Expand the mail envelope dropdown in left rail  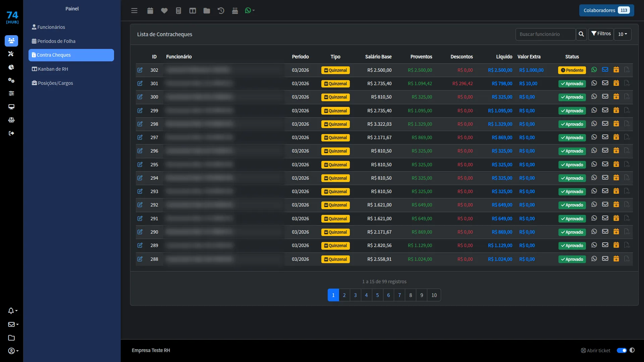(13, 324)
